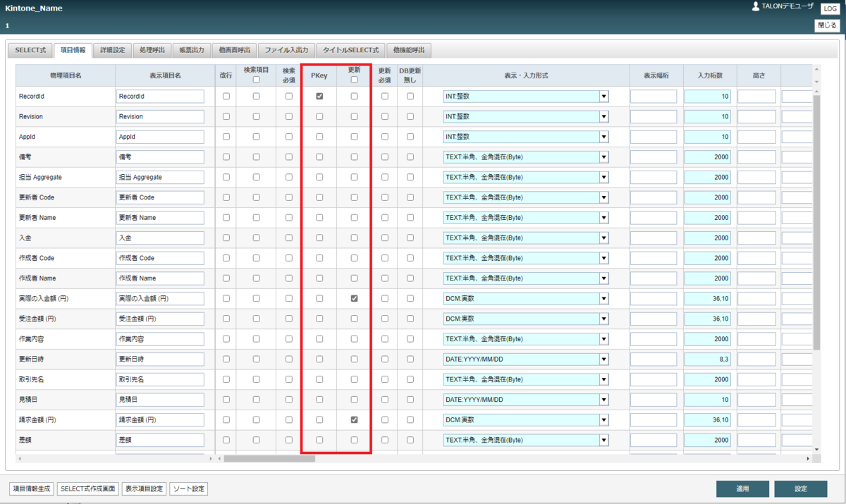Click the TALON demo user profile icon
846x504 pixels.
pos(756,6)
